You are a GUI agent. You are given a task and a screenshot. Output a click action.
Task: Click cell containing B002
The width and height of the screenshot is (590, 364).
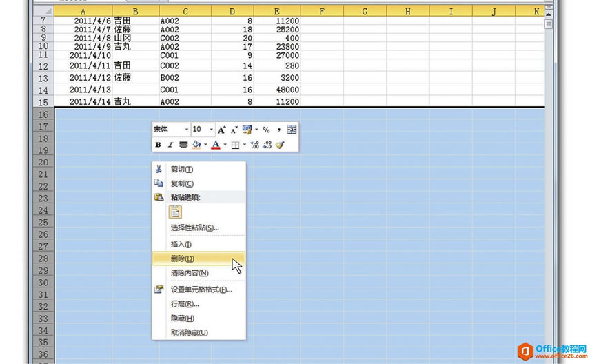point(185,77)
